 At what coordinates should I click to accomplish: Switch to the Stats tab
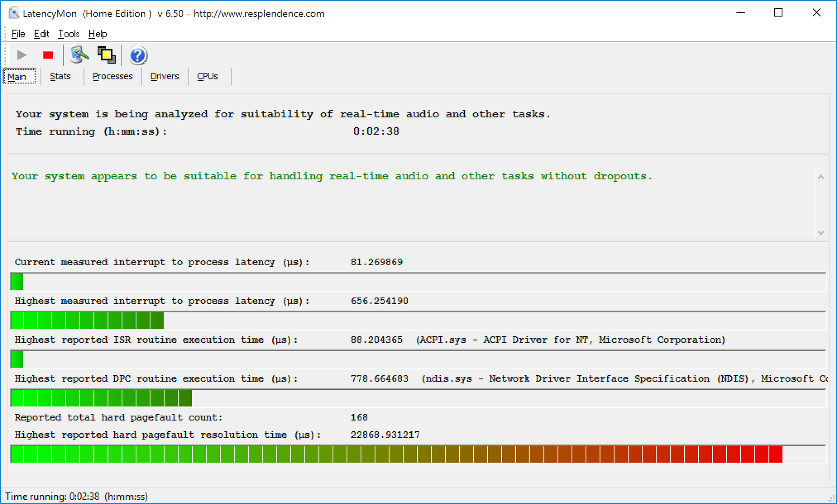point(60,76)
